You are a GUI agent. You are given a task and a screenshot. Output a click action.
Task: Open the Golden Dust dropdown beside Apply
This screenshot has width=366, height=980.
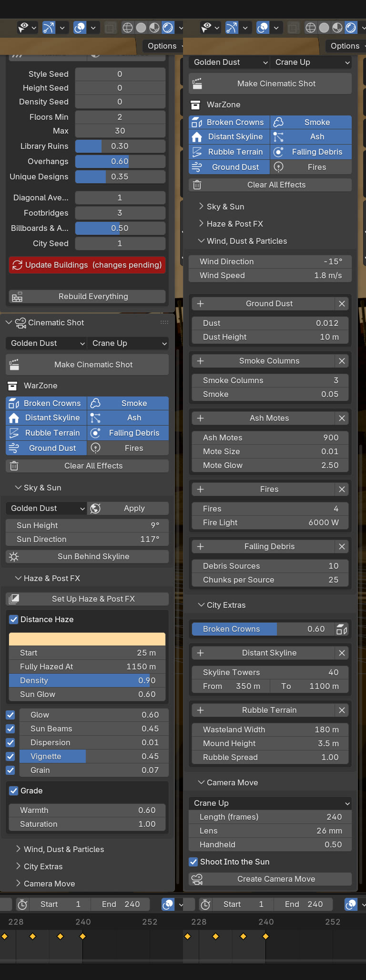(46, 509)
